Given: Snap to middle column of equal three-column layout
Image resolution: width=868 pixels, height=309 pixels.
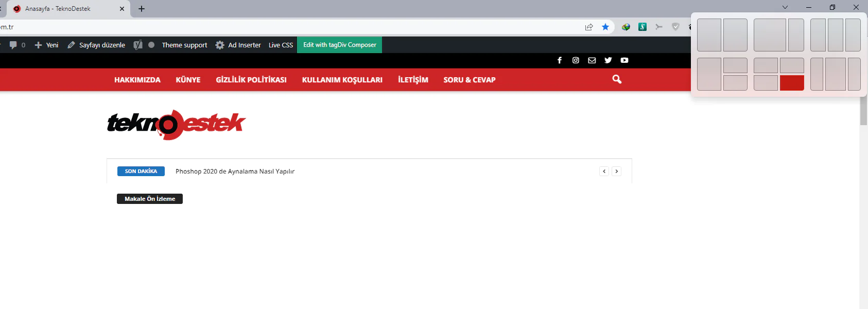Looking at the screenshot, I should 836,35.
